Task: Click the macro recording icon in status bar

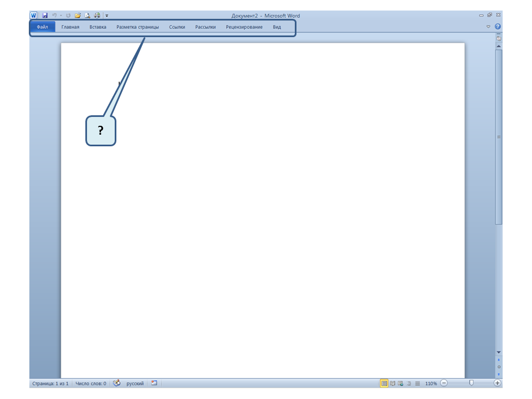Action: tap(154, 383)
